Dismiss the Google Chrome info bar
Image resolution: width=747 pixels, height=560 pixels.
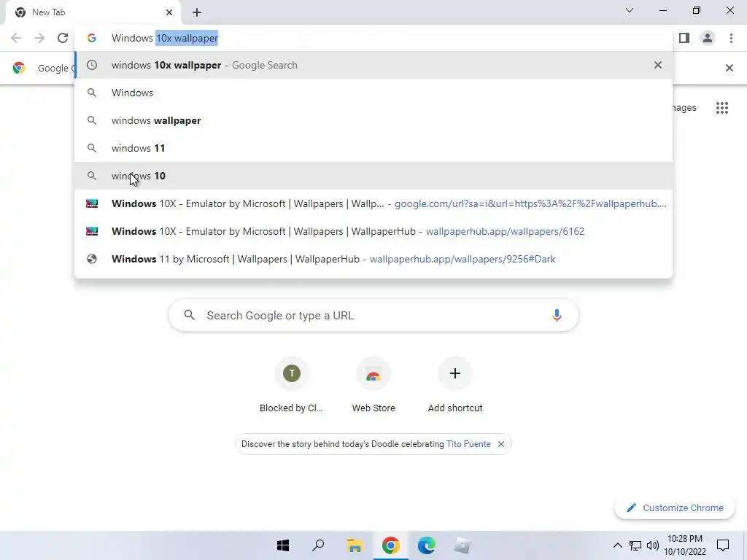point(729,68)
